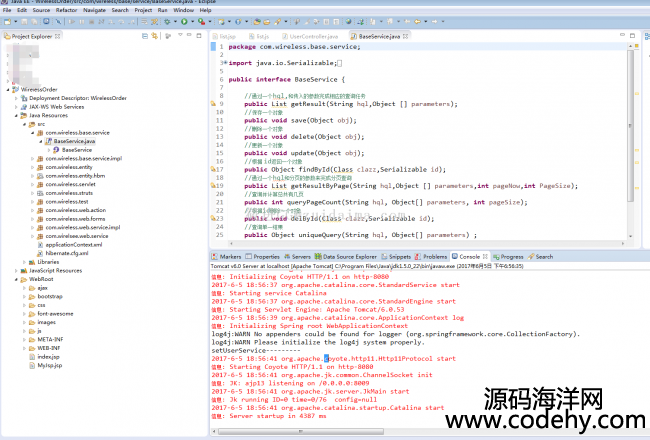Click the Run External Tools icon
This screenshot has height=440, width=650.
click(x=201, y=22)
